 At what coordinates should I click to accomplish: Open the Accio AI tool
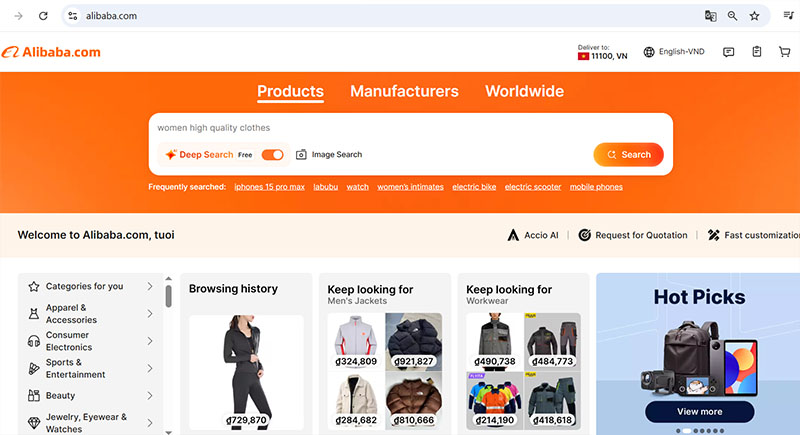point(534,235)
